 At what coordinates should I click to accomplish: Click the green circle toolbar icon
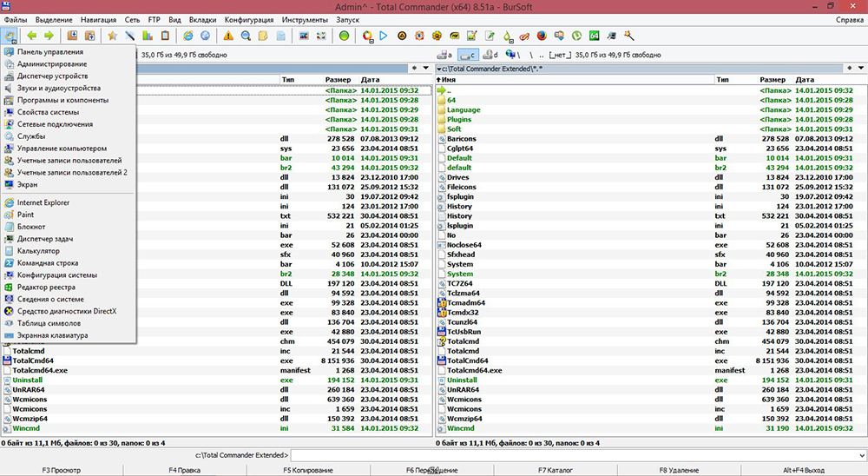click(345, 36)
